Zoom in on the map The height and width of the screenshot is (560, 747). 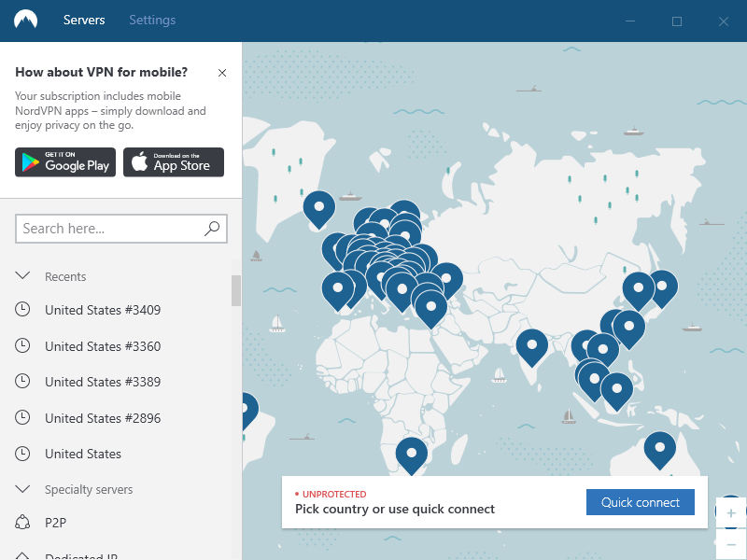pos(730,513)
